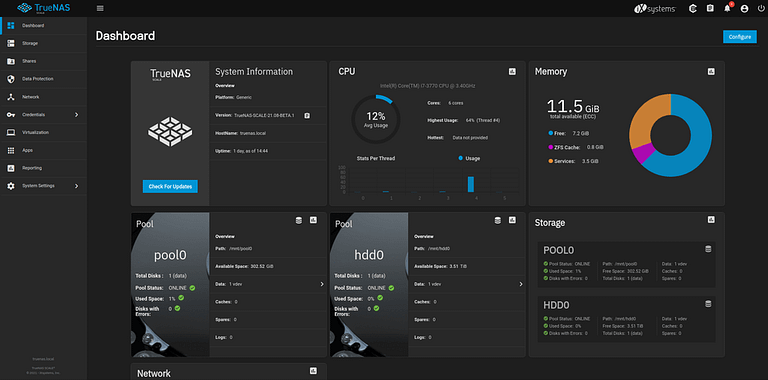Click the 11.5 GiB total memory text
The image size is (768, 380).
point(573,106)
